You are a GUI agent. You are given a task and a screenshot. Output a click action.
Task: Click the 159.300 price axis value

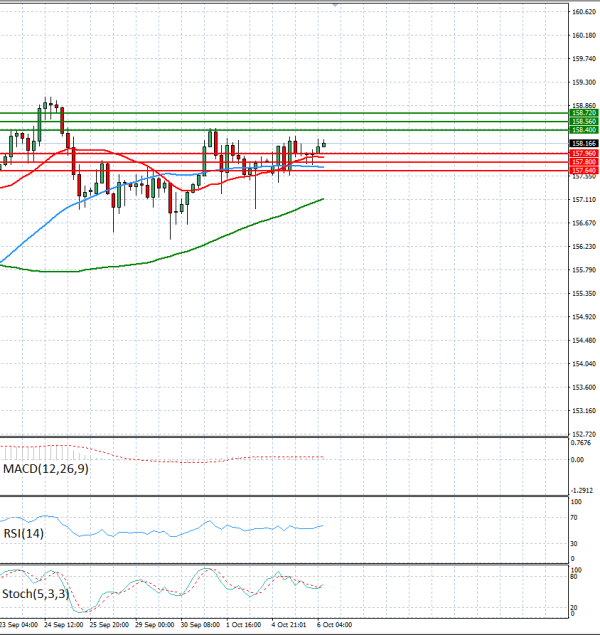coord(584,83)
